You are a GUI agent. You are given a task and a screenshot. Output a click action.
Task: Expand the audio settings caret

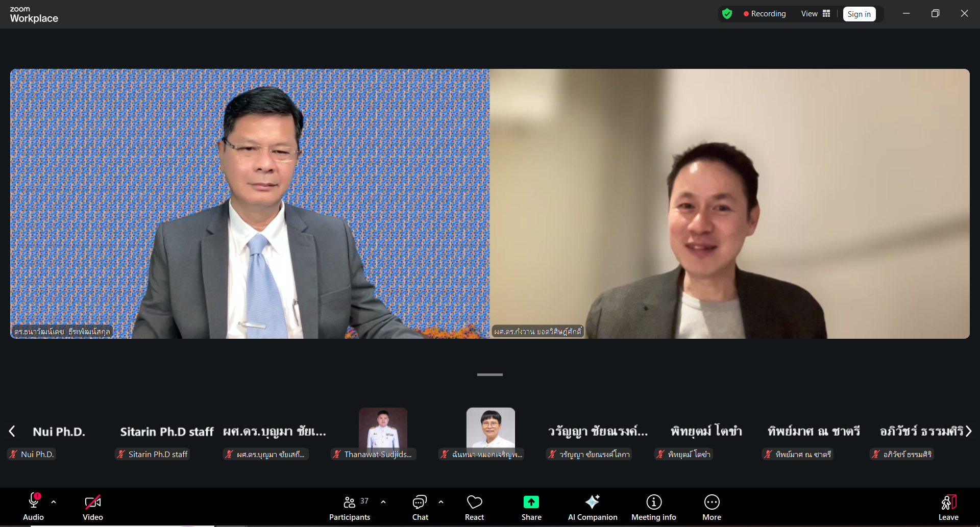54,502
